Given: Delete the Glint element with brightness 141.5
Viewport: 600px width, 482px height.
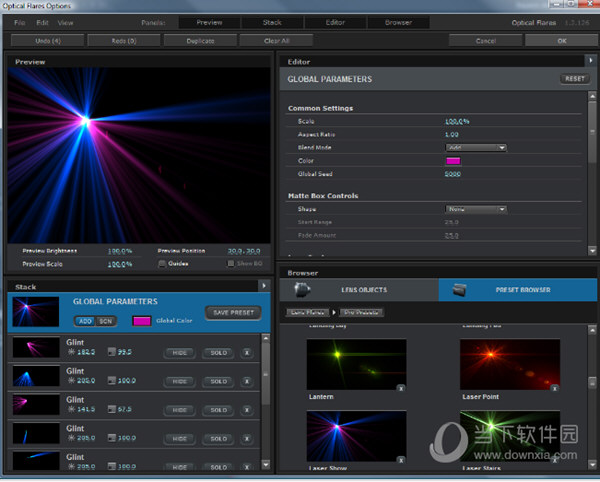Looking at the screenshot, I should (247, 410).
